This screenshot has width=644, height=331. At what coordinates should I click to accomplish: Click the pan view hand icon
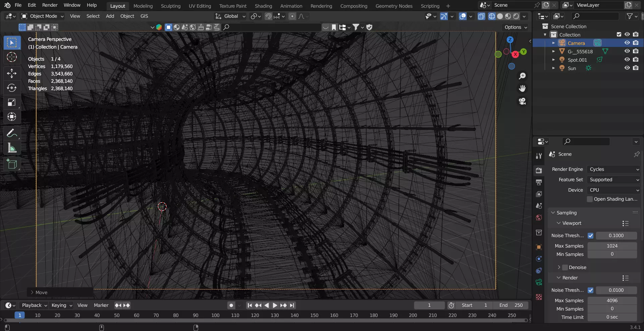pyautogui.click(x=522, y=88)
